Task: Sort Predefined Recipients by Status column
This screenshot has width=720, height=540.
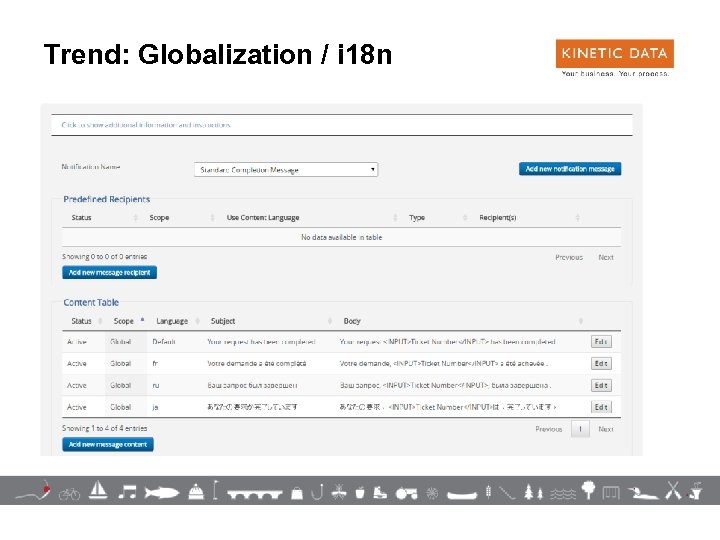Action: click(82, 217)
